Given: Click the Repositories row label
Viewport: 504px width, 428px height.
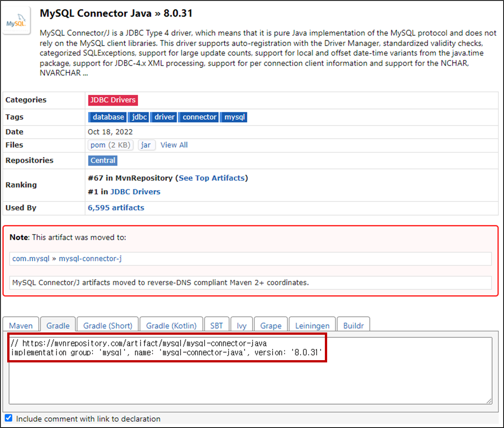Looking at the screenshot, I should (30, 160).
